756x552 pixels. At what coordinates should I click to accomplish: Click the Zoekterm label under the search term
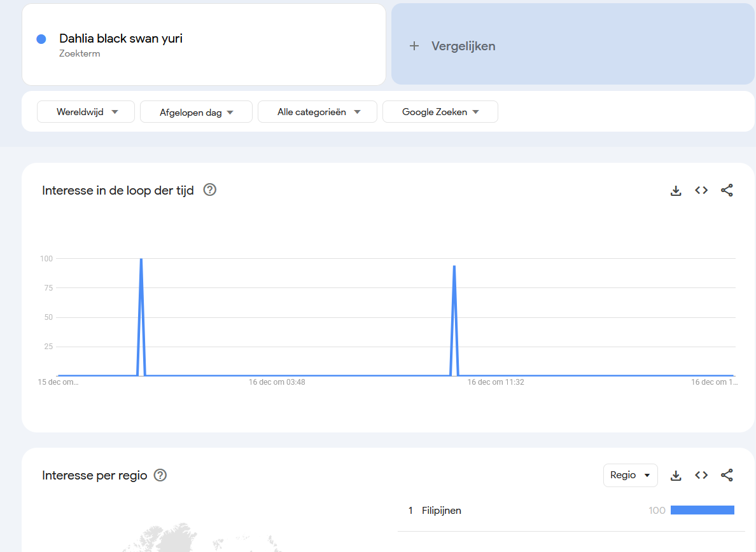(80, 53)
